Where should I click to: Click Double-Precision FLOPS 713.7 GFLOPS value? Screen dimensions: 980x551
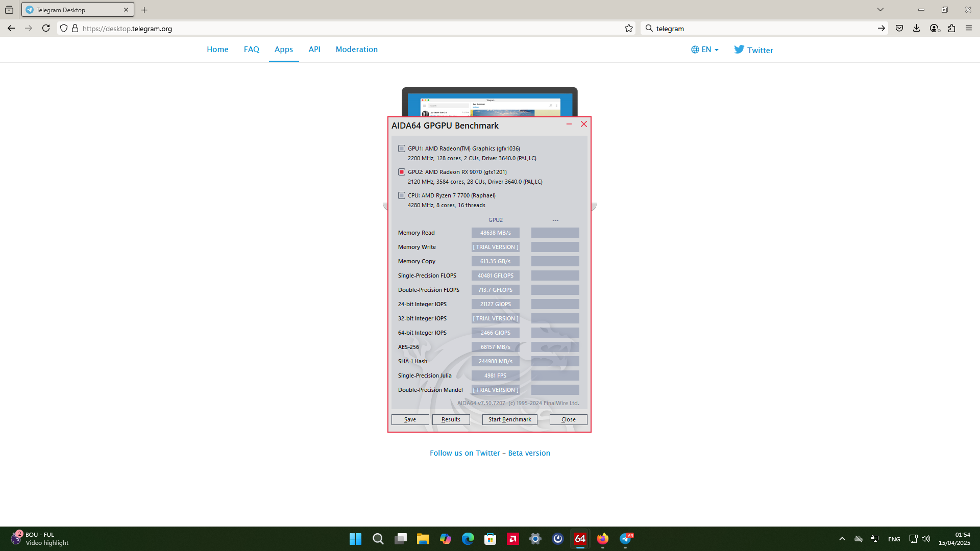(x=495, y=290)
